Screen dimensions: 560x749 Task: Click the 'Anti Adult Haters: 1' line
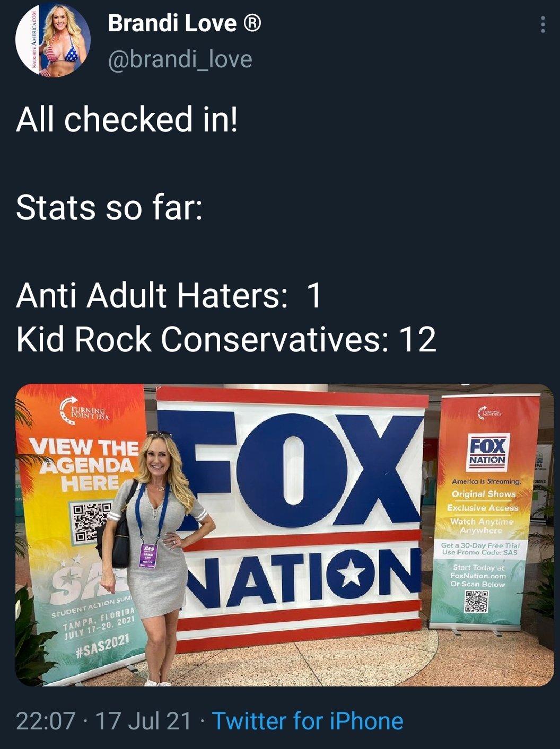pyautogui.click(x=169, y=295)
